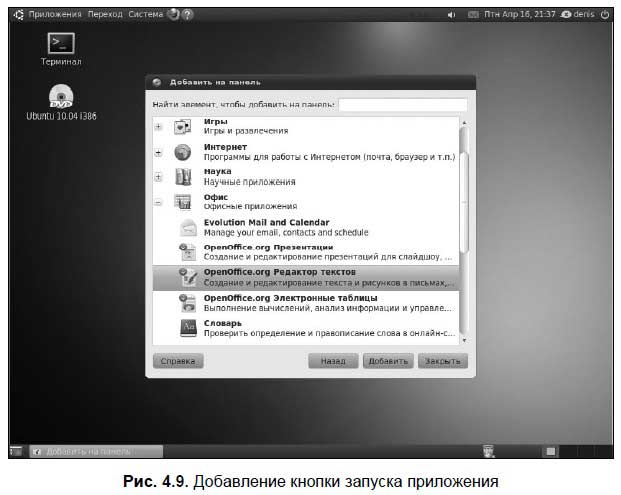Viewport: 621px width, 495px height.
Task: Expand the Наука category
Action: click(x=158, y=177)
